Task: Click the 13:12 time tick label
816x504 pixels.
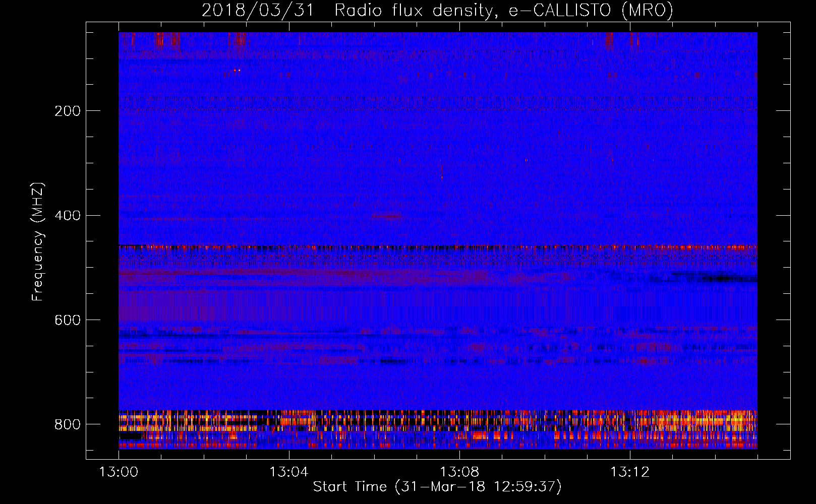Action: [630, 472]
